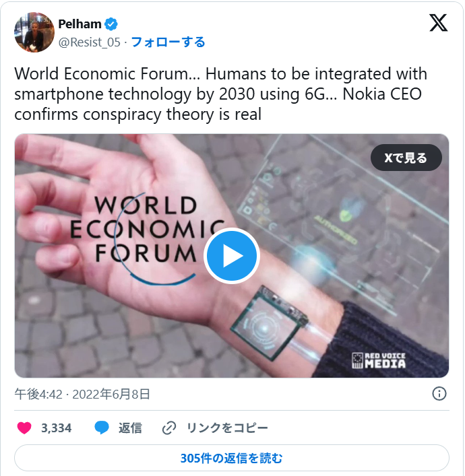This screenshot has height=476, width=465.
Task: Click the Red Voice Media watermark
Action: coord(379,360)
